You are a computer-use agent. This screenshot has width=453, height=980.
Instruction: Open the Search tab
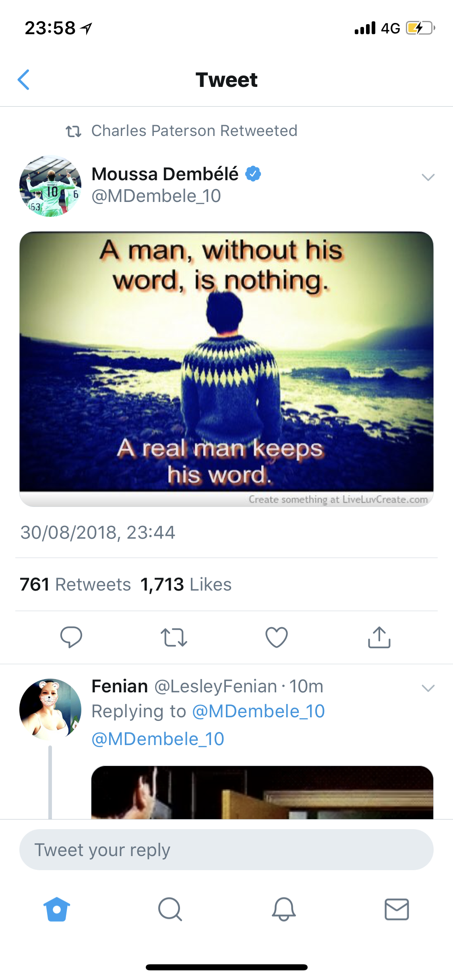click(170, 909)
